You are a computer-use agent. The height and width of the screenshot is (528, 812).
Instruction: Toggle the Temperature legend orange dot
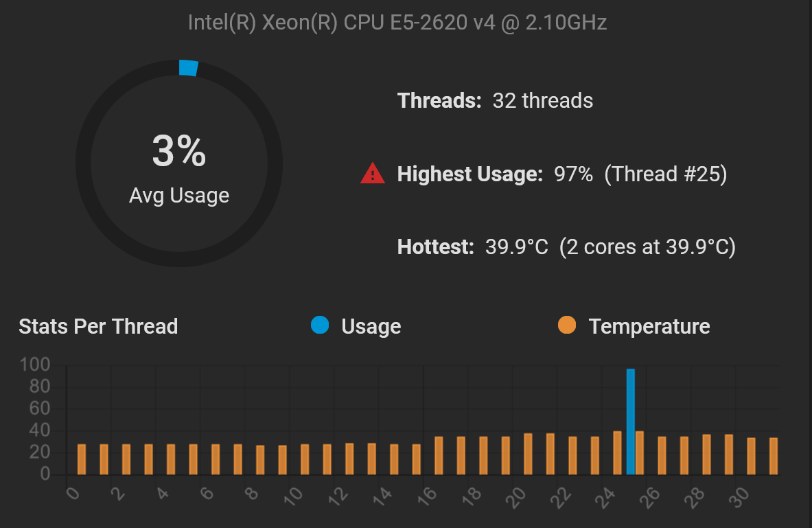coord(567,325)
